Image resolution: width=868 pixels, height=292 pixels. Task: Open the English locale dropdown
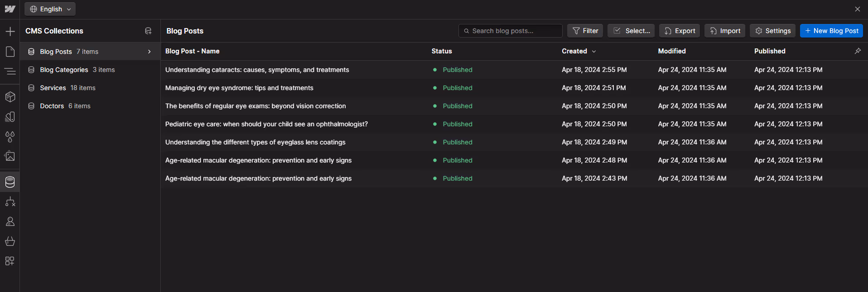[50, 9]
